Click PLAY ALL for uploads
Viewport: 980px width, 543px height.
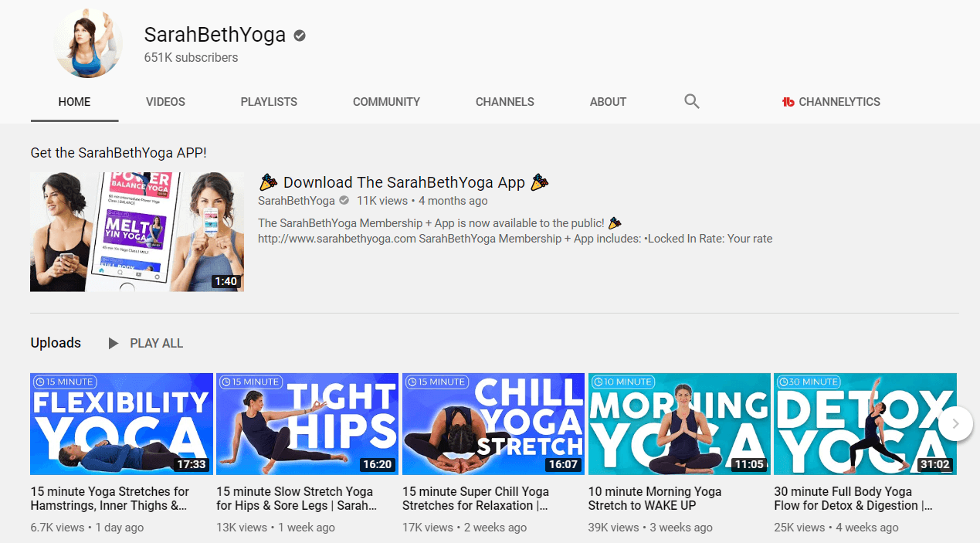click(x=157, y=343)
